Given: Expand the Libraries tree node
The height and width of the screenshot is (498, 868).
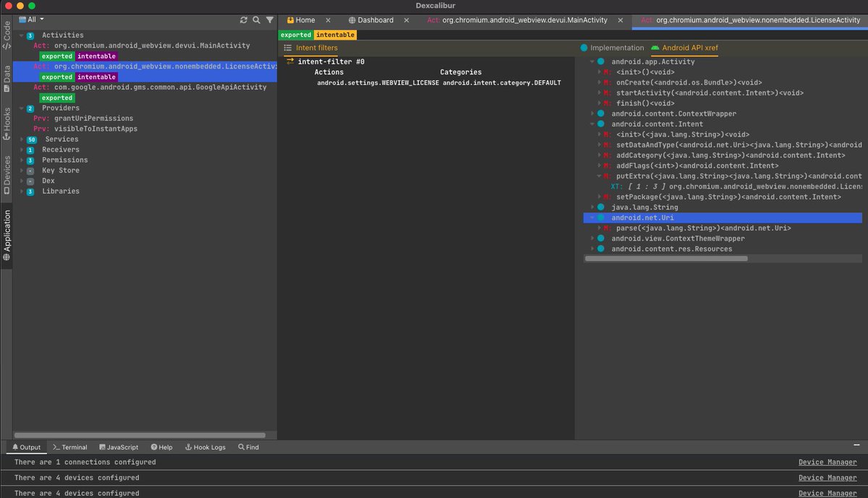Looking at the screenshot, I should 22,192.
